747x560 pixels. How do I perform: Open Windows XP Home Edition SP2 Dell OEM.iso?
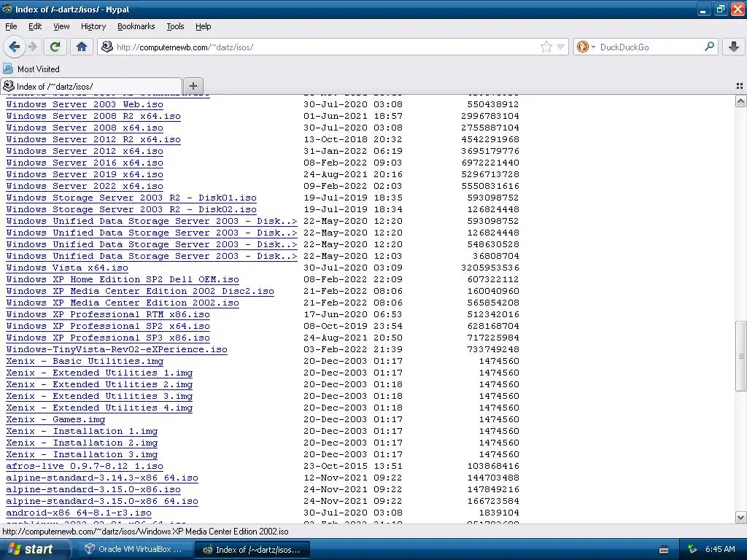(x=123, y=279)
